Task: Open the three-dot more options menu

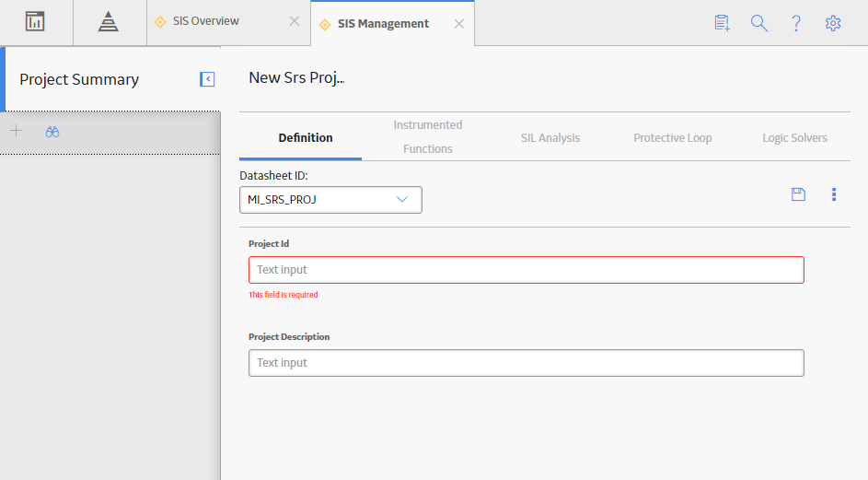Action: click(834, 194)
